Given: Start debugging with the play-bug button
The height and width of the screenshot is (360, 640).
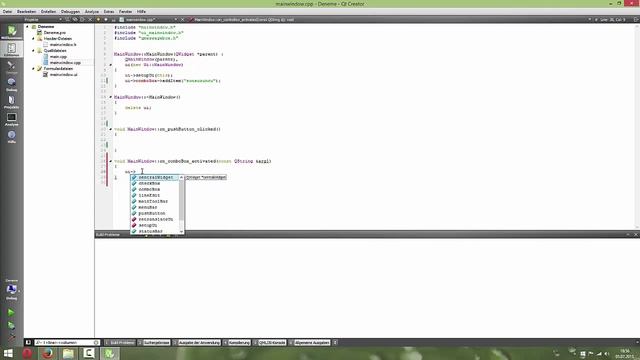Looking at the screenshot, I should 11,325.
